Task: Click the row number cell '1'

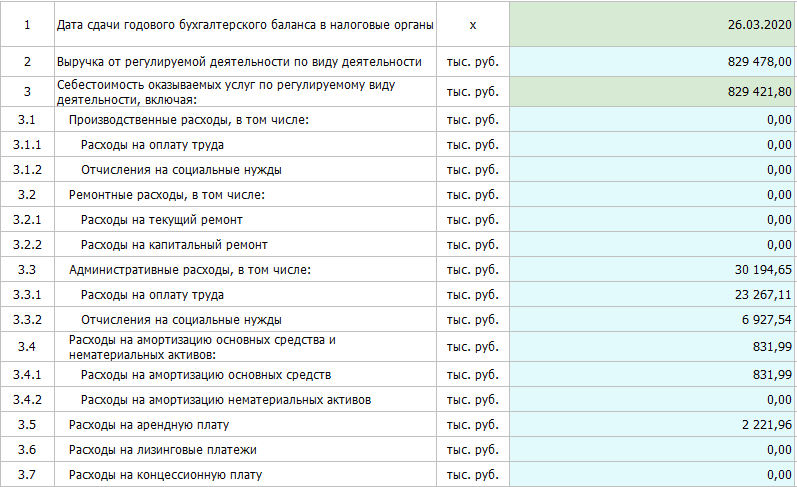Action: 27,24
